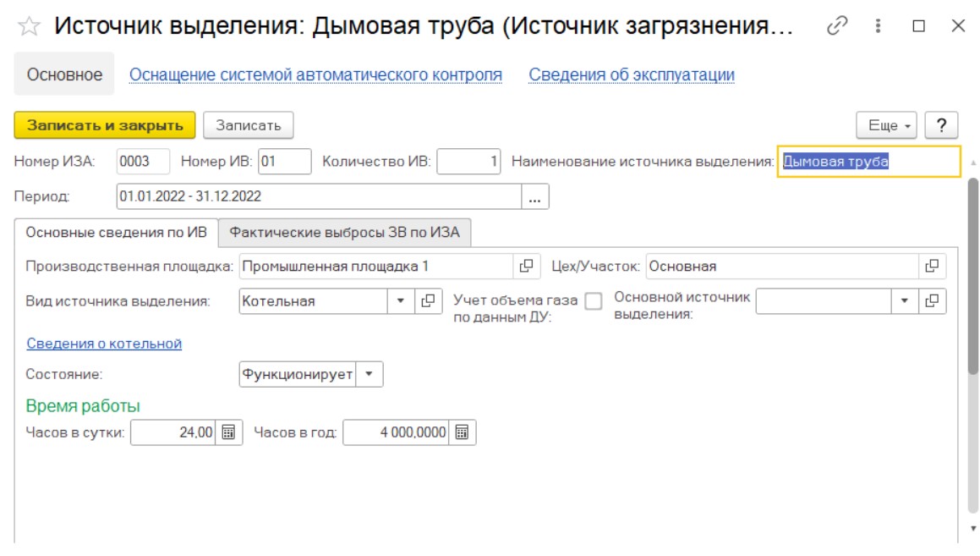Click the Цех/Участок field
This screenshot has width=980, height=556.
(x=782, y=267)
